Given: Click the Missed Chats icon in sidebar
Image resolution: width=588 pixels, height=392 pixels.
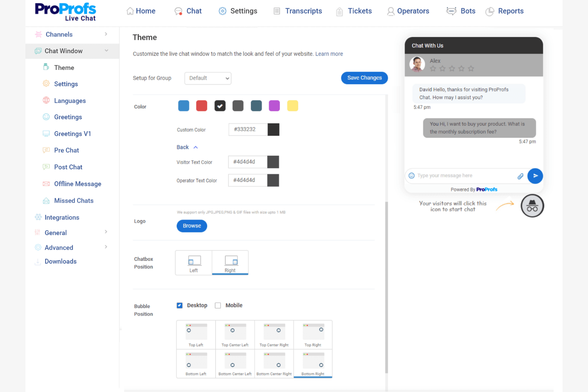Looking at the screenshot, I should pos(46,201).
